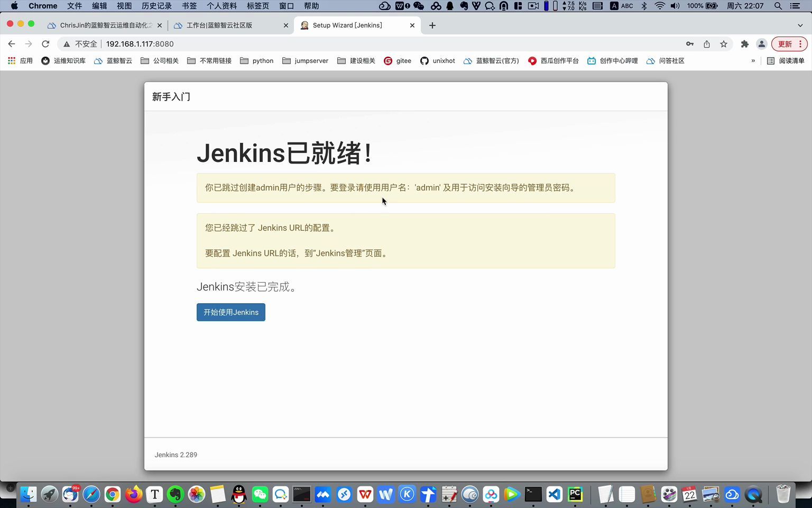Open Wi-Fi status in menu bar

coord(660,6)
